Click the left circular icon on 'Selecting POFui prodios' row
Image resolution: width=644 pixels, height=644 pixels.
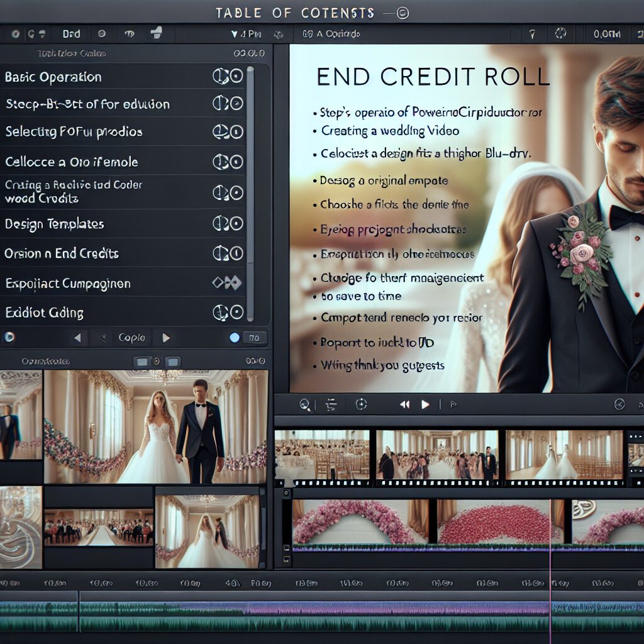point(220,132)
